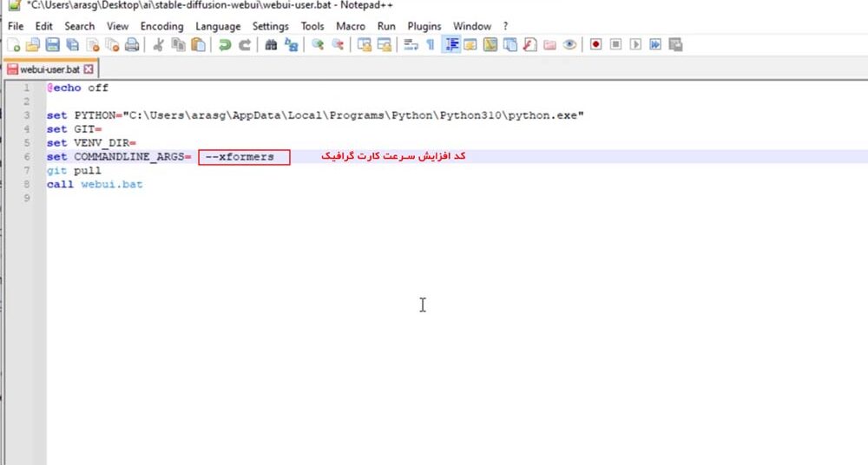
Task: Open the user defined language icon
Action: click(x=470, y=45)
